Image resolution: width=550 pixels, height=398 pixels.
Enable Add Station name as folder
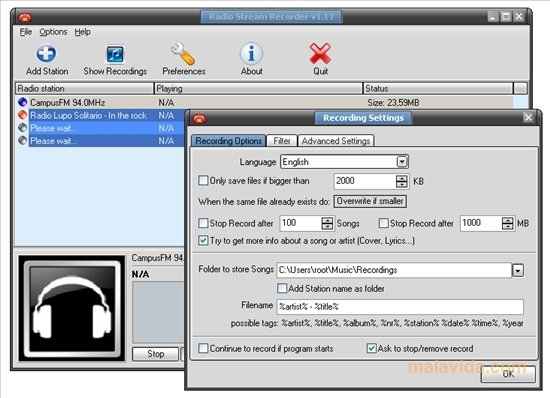click(x=282, y=288)
